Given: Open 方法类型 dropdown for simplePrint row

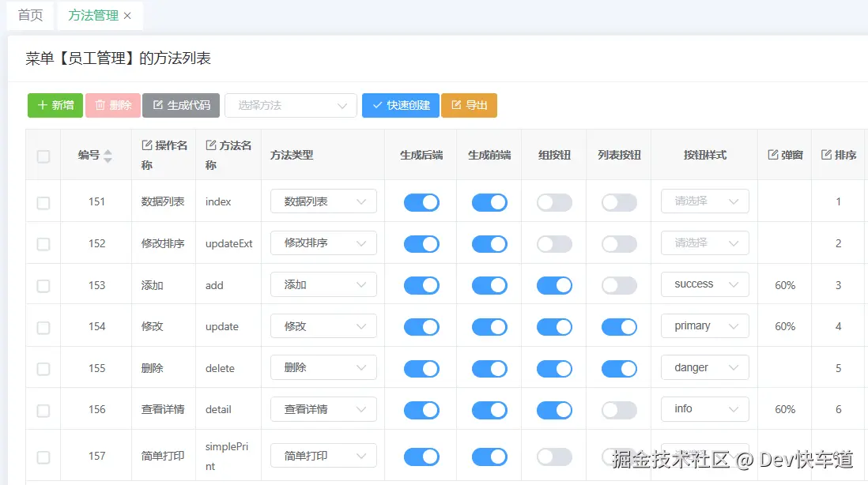Looking at the screenshot, I should tap(323, 456).
